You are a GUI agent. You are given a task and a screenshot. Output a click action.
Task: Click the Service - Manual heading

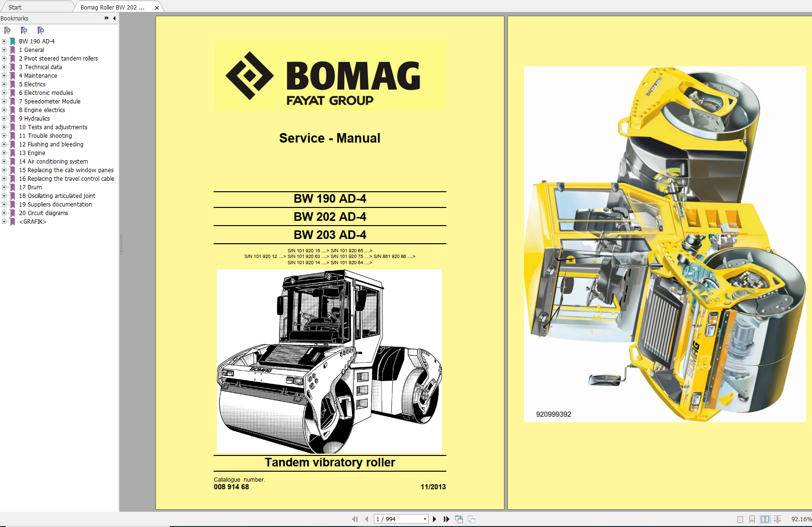(x=329, y=138)
